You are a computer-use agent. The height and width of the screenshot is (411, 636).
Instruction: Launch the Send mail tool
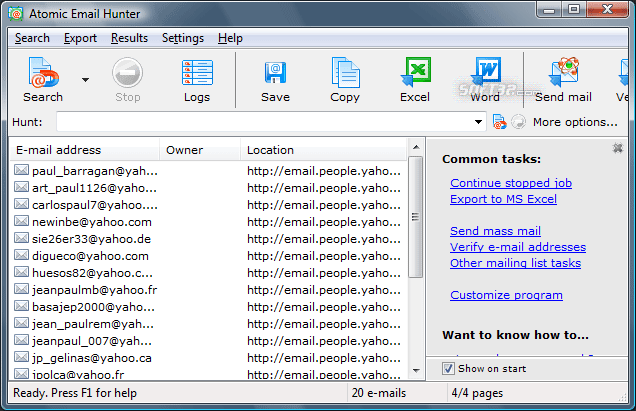(x=563, y=80)
